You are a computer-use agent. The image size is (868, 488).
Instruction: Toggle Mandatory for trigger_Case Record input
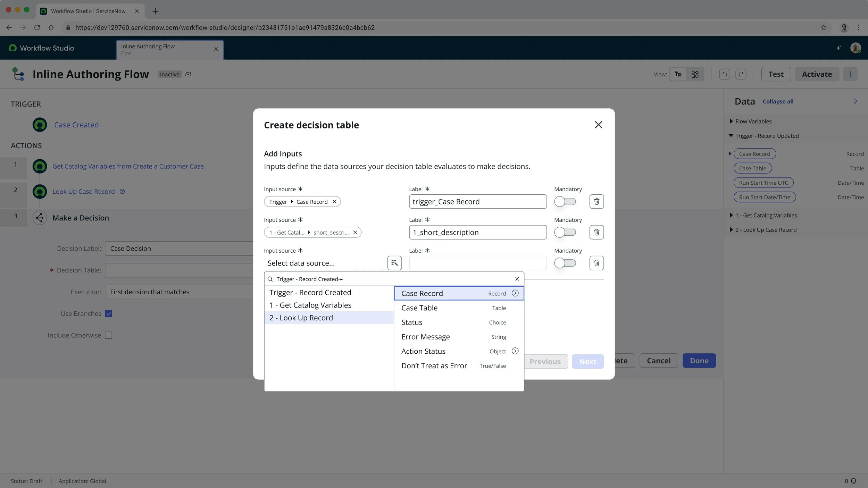[x=565, y=202]
